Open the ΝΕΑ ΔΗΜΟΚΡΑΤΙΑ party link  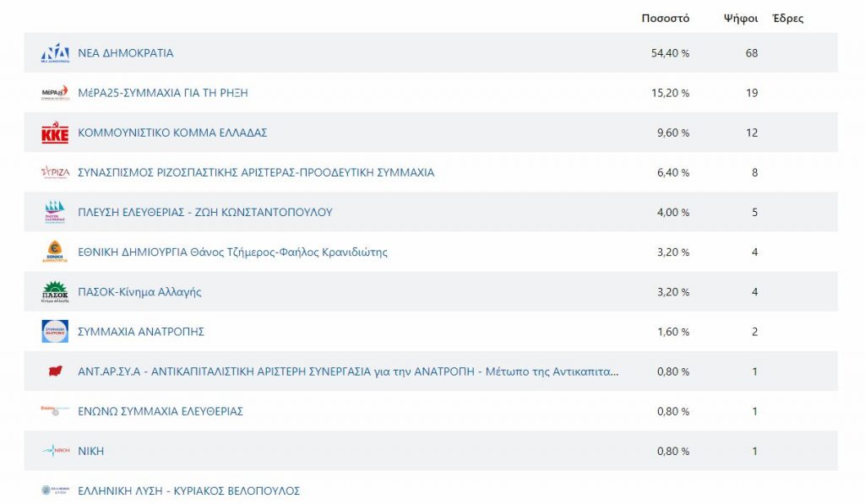tap(125, 53)
